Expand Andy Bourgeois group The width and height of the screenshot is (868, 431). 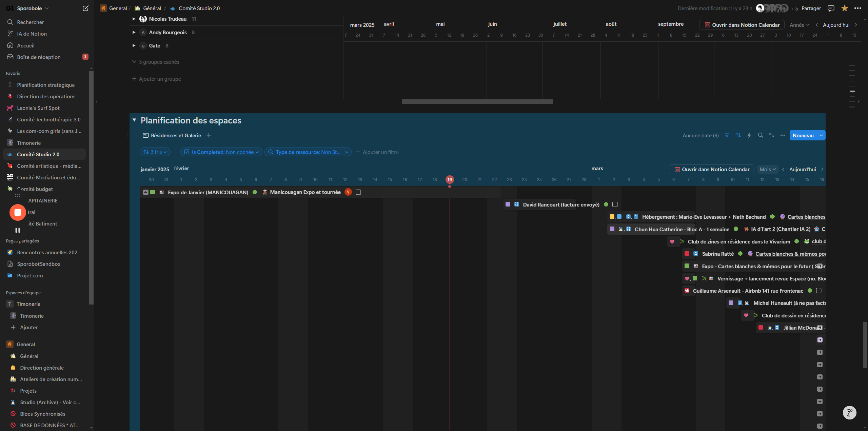coord(134,32)
